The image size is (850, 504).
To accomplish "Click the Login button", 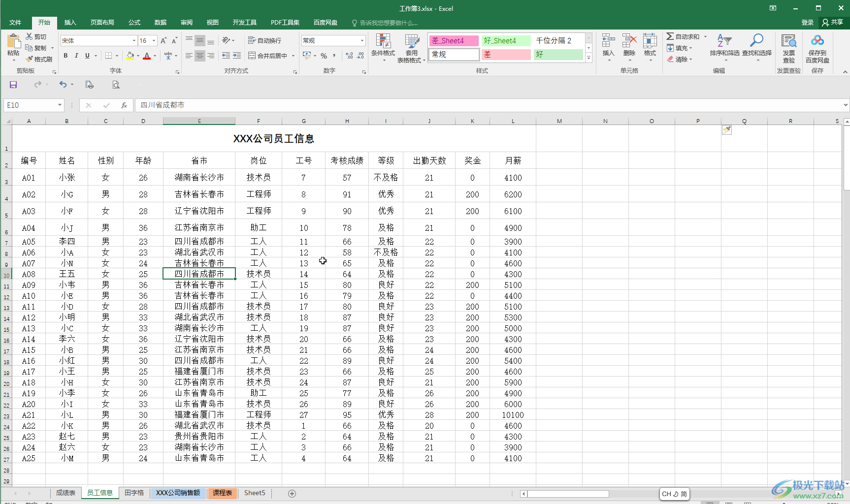I will click(x=807, y=23).
